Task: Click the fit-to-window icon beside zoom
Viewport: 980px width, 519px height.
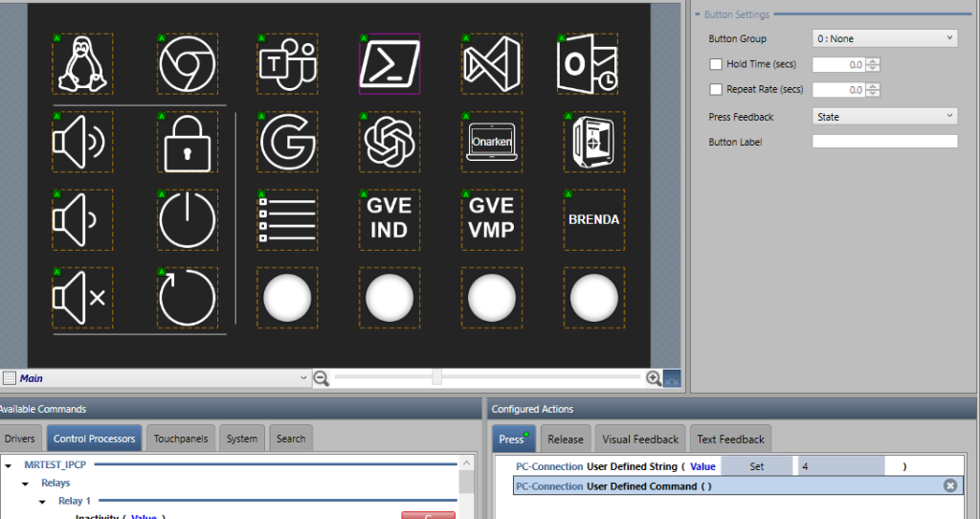Action: pos(672,378)
